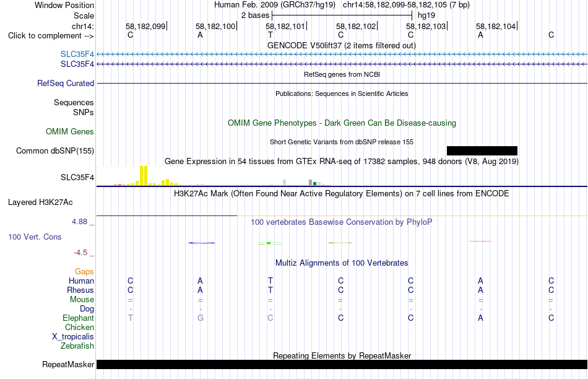Click the blue PhyloP conservation mark
The image size is (588, 379).
pyautogui.click(x=202, y=243)
